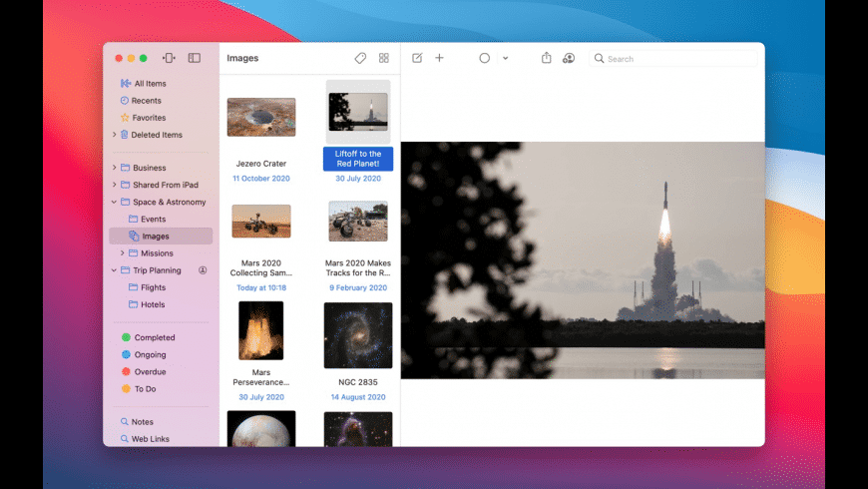The width and height of the screenshot is (868, 489).
Task: Select the NGC 2835 galaxy thumbnail
Action: coord(358,335)
